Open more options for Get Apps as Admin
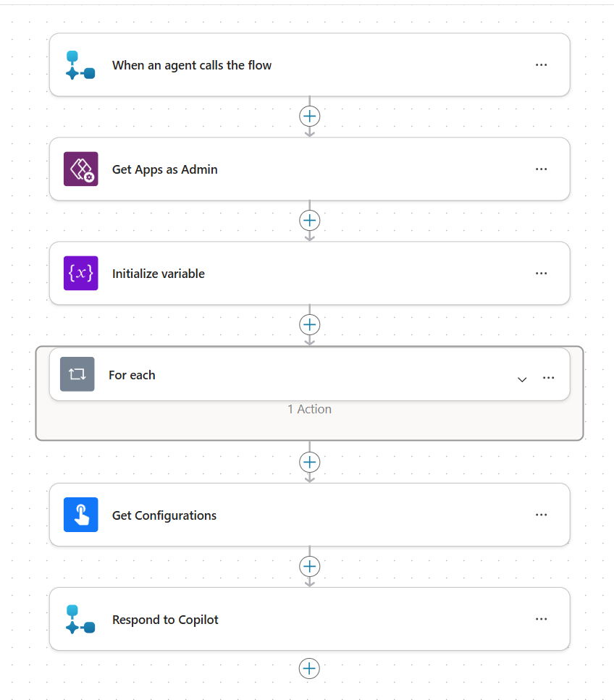The height and width of the screenshot is (700, 614). point(541,169)
